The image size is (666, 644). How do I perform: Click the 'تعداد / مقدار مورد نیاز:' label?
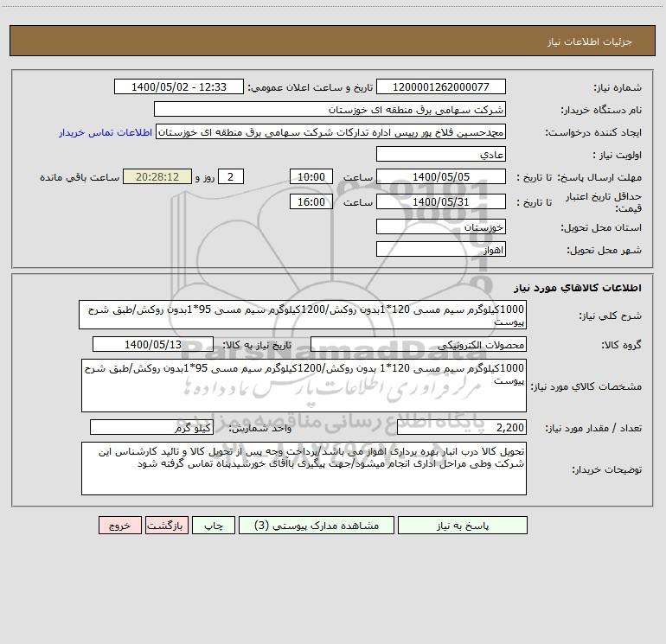593,429
